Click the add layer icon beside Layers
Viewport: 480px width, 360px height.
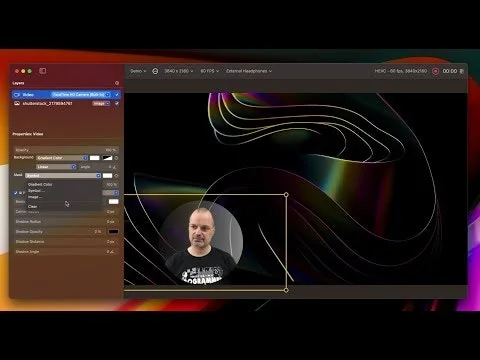tap(117, 83)
